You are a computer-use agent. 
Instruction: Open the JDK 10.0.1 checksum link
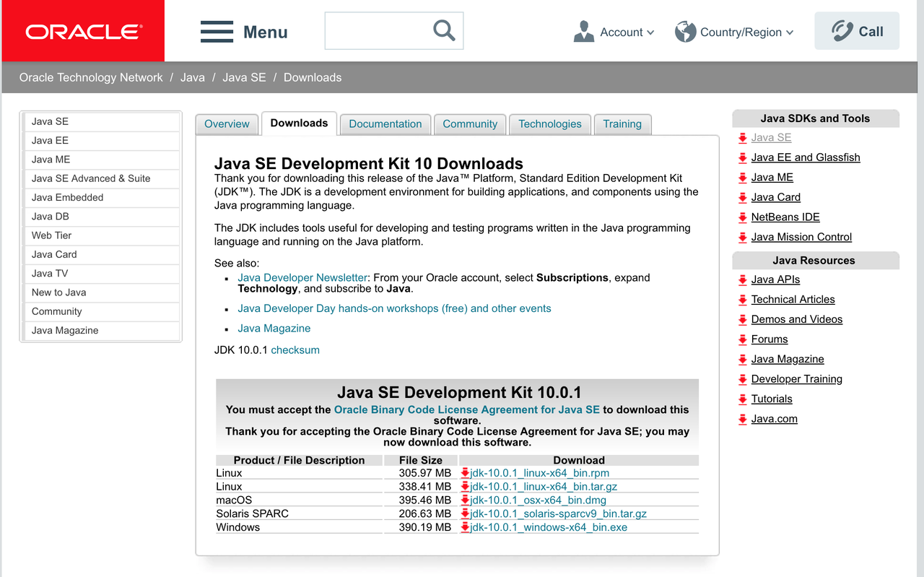295,350
